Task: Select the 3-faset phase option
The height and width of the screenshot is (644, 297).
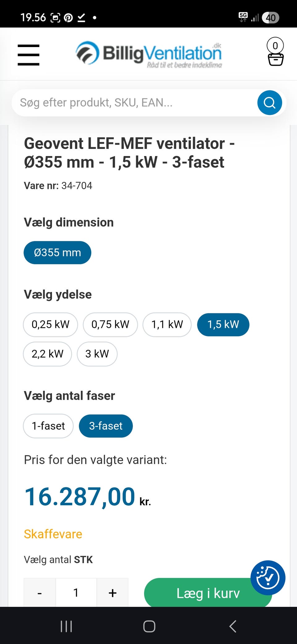Action: coord(106,426)
